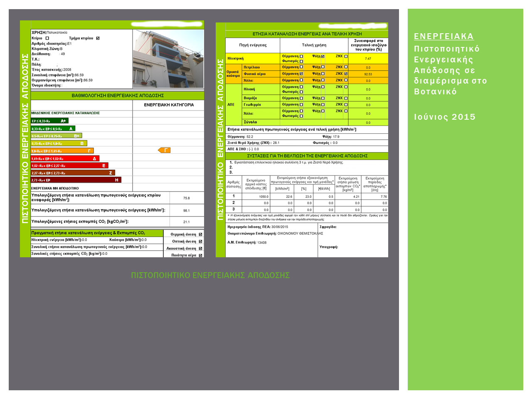
Task: Click the Α.Μ. Επιθεωρητή: 13408 line
Action: pyautogui.click(x=247, y=242)
